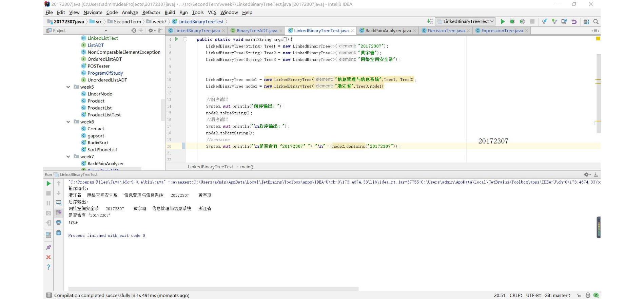Select ProductListTest in the project tree
The height and width of the screenshot is (299, 644).
(104, 115)
